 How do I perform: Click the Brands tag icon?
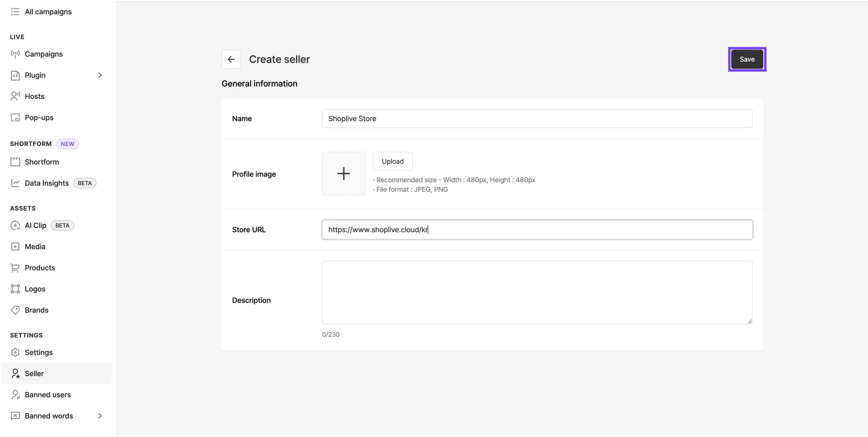(x=15, y=310)
